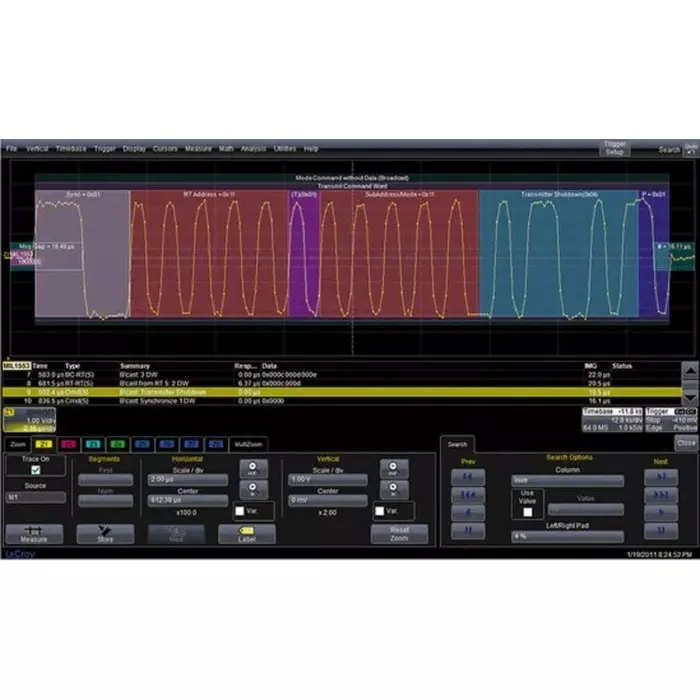This screenshot has width=700, height=700.
Task: Open the Measure action button
Action: click(34, 534)
